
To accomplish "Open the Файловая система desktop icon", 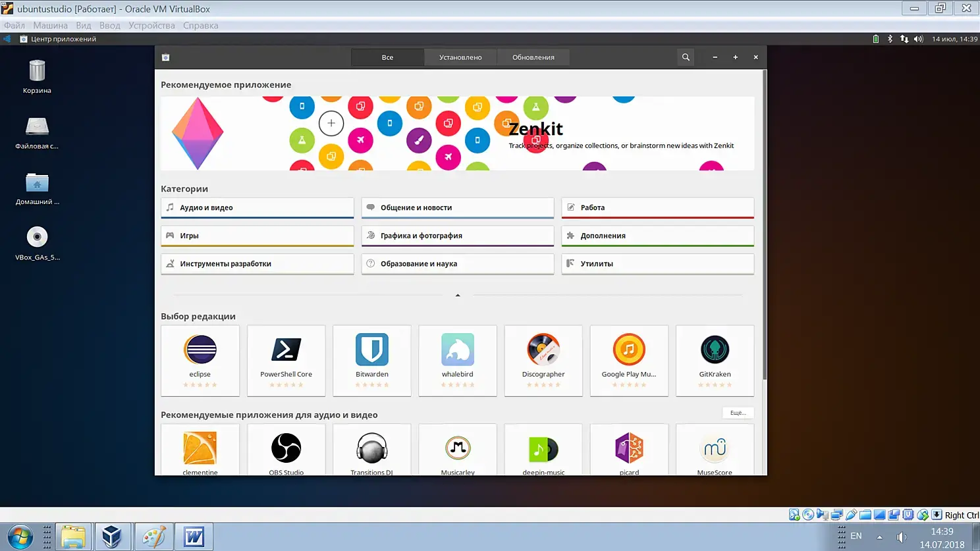I will [x=37, y=133].
